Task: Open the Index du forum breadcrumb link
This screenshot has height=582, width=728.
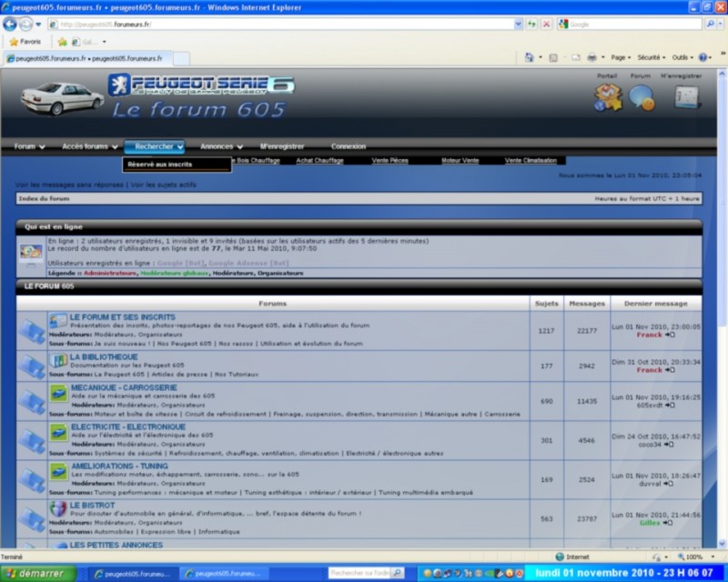Action: [44, 198]
